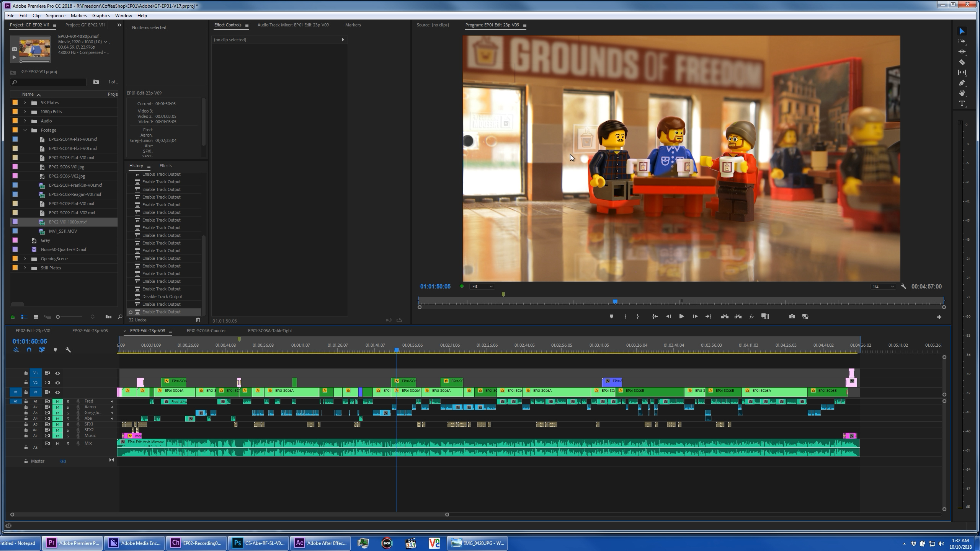Image resolution: width=980 pixels, height=551 pixels.
Task: Add marker in timeline header
Action: [55, 350]
